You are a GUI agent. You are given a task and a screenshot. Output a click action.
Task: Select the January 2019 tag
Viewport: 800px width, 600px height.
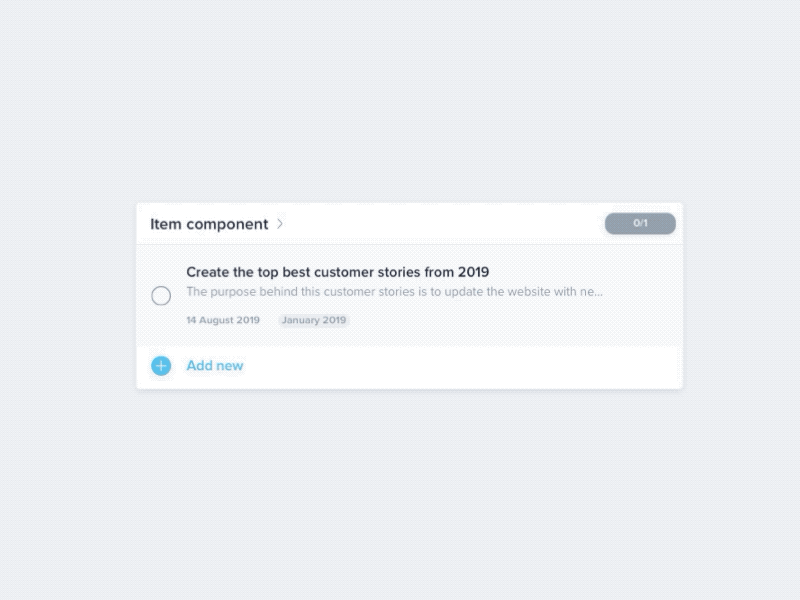point(313,320)
